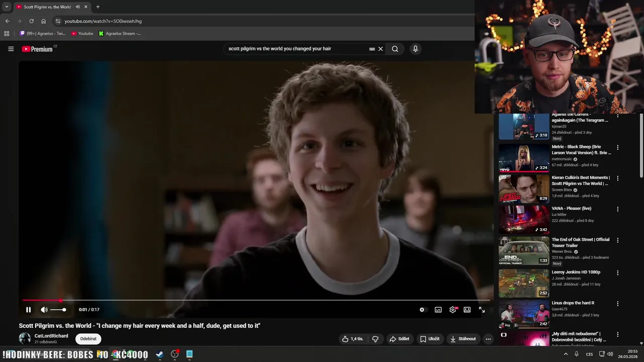
Task: Open the player settings gear
Action: (x=453, y=310)
